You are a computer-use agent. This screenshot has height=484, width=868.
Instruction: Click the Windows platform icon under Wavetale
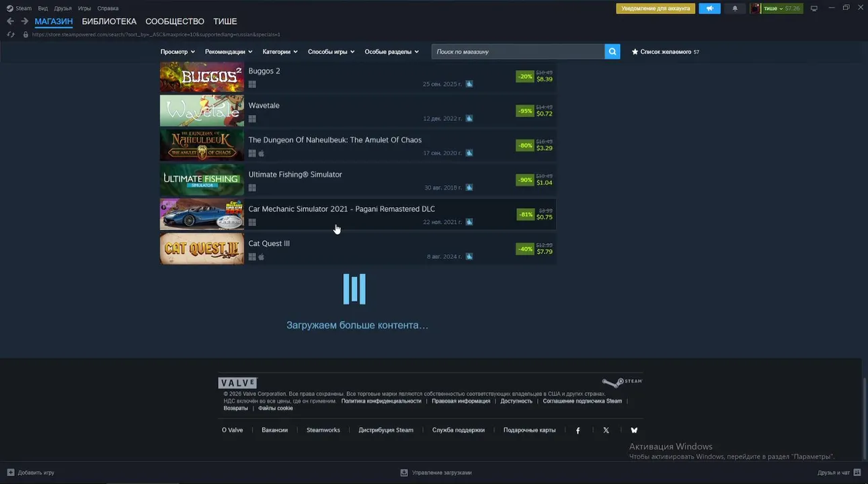tap(252, 119)
